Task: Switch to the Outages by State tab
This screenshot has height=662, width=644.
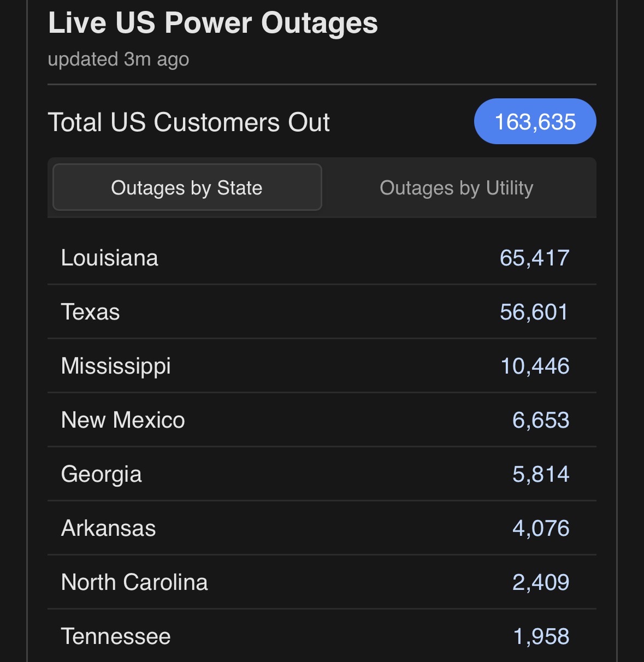Action: point(187,188)
